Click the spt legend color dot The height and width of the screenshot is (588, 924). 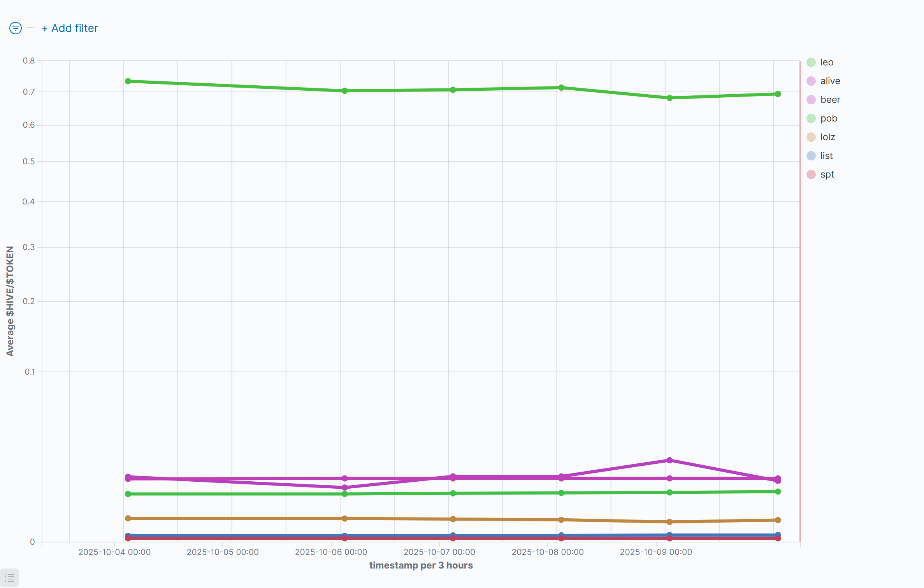811,174
